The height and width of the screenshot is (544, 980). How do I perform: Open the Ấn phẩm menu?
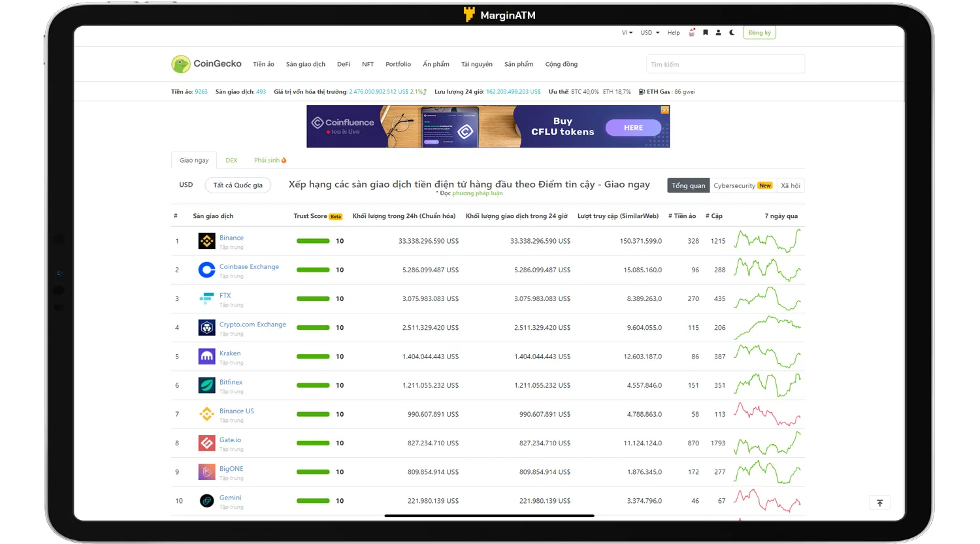[x=436, y=64]
